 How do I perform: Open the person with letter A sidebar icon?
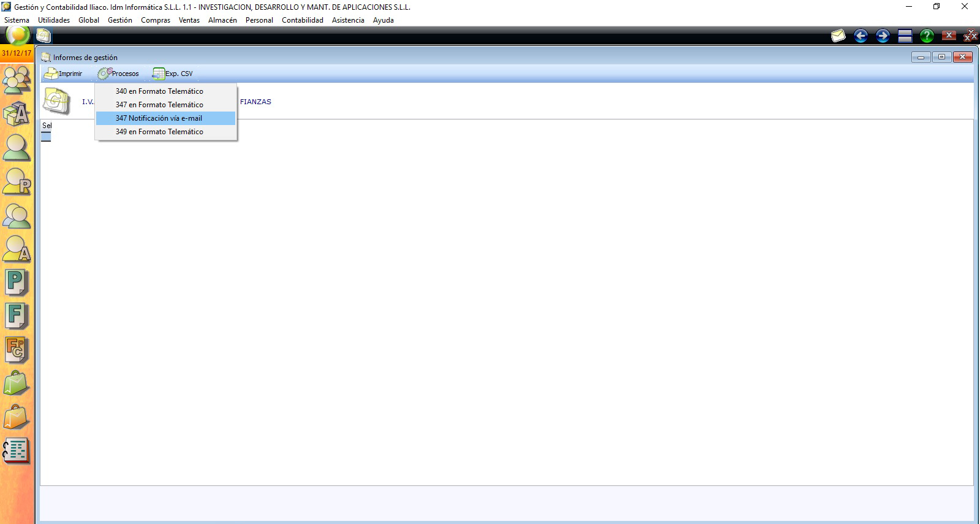[17, 249]
